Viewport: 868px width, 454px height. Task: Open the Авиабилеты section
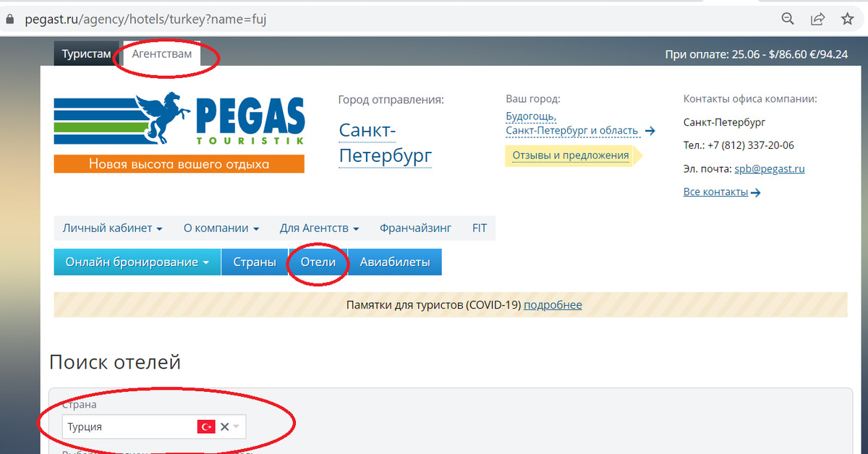click(x=395, y=262)
